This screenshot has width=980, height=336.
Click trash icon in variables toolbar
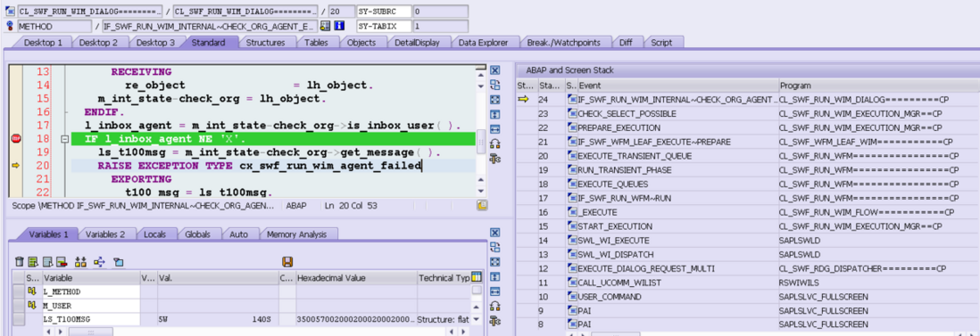(20, 262)
